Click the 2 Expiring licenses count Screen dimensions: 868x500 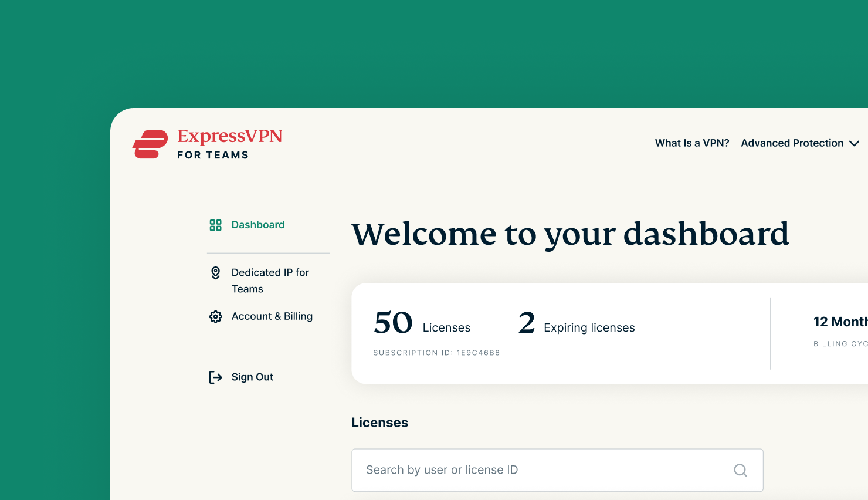577,323
